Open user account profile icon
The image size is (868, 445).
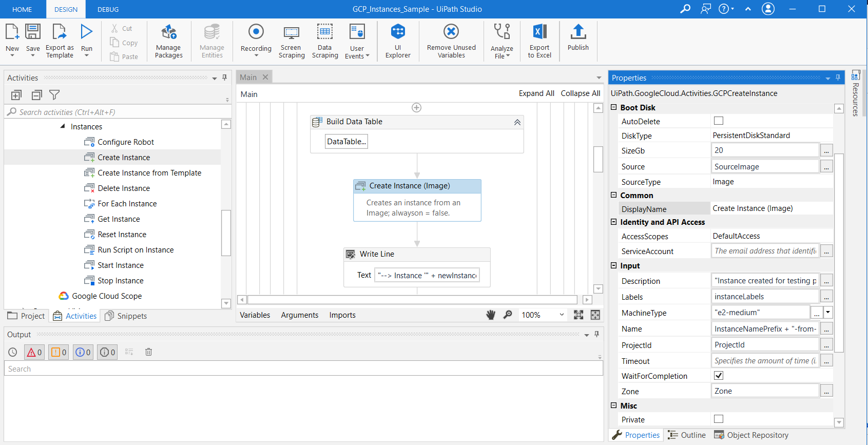click(768, 9)
